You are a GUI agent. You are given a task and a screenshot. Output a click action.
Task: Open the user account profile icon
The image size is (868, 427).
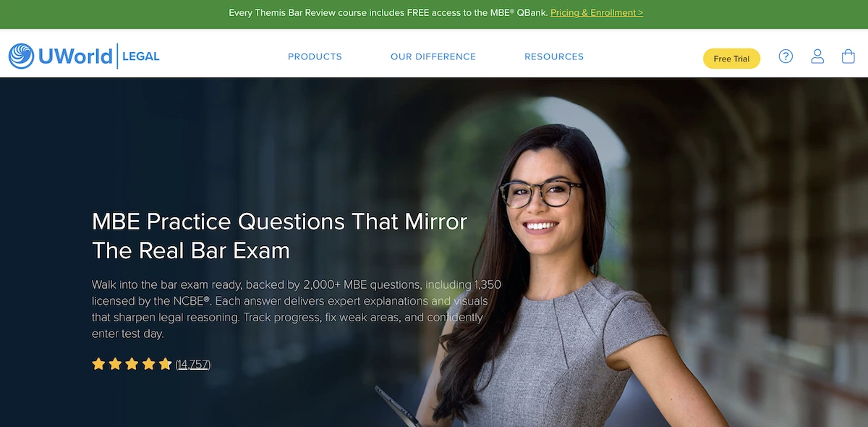[817, 56]
